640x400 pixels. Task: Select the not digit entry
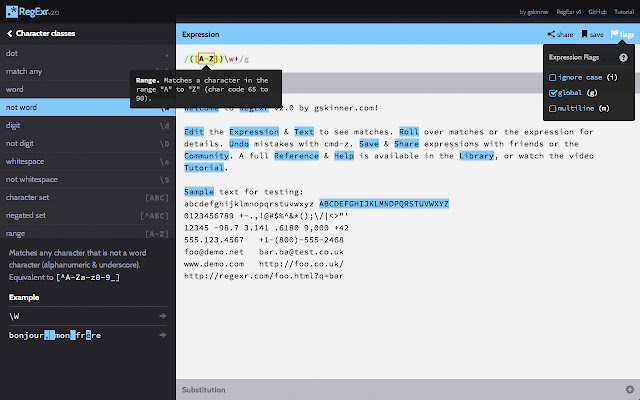coord(87,143)
